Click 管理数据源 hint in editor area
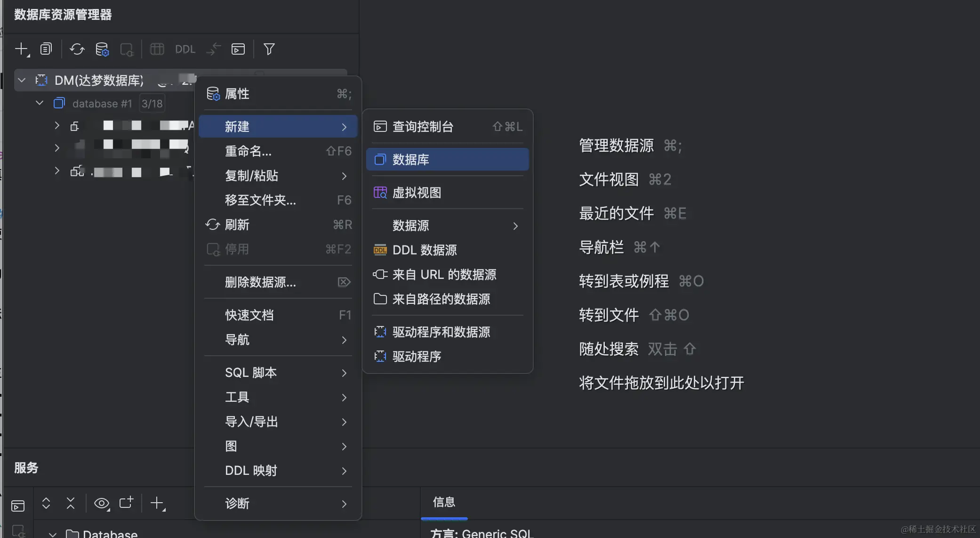 (616, 146)
